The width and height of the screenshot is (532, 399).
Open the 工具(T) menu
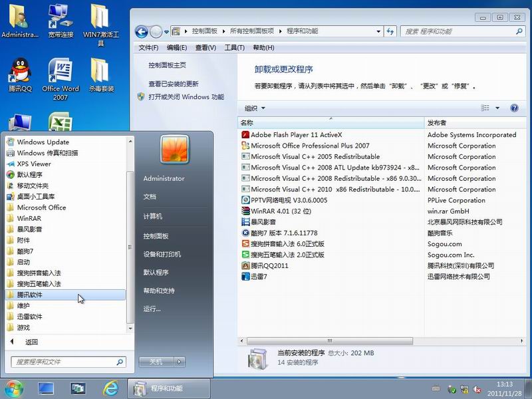[x=235, y=48]
